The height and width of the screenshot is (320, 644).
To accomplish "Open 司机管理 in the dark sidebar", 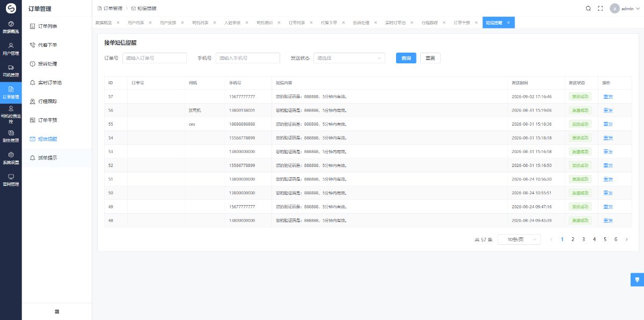I will (11, 71).
